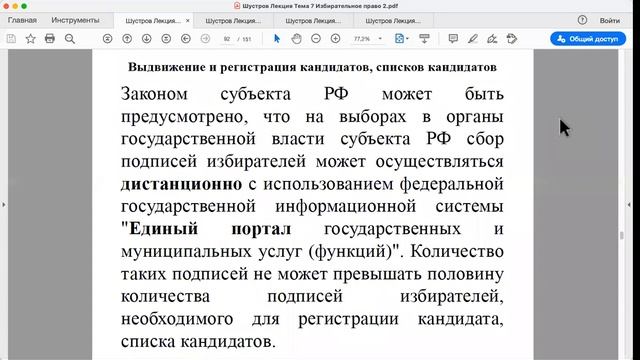The image size is (640, 360).
Task: Go forward to the next view with the right arrow
Action: tap(205, 39)
